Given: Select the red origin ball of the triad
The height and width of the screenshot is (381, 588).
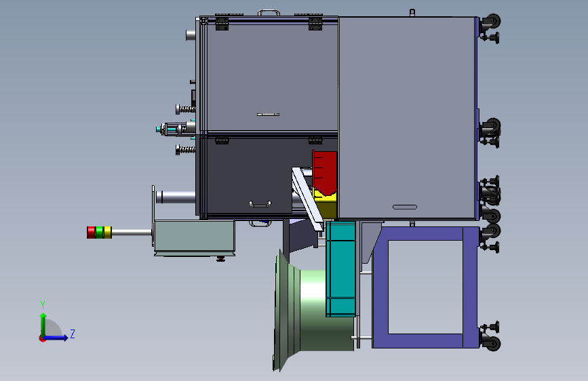Looking at the screenshot, I should [x=42, y=338].
